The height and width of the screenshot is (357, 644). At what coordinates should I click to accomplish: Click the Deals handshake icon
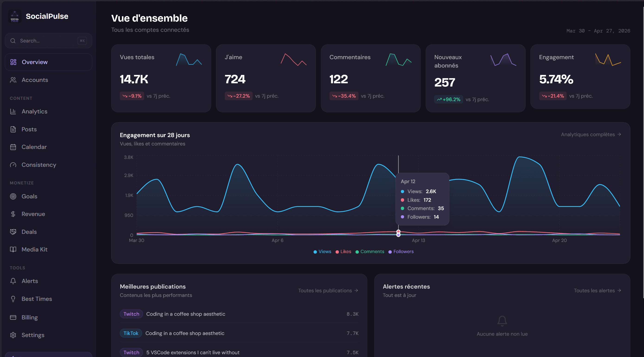tap(13, 232)
